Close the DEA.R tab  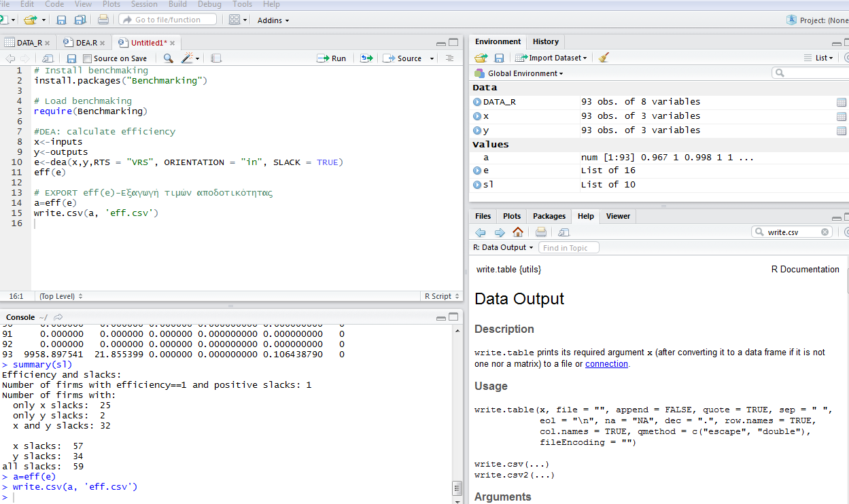(x=104, y=43)
